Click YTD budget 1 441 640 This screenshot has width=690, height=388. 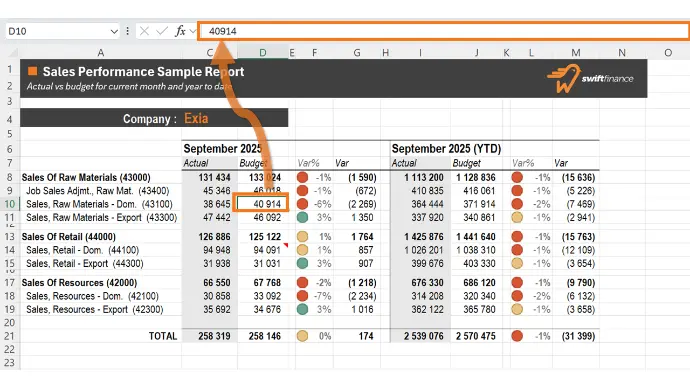[x=476, y=237]
